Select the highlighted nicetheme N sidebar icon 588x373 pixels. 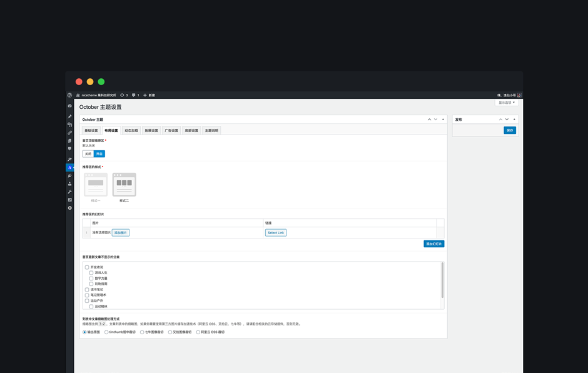pyautogui.click(x=70, y=167)
